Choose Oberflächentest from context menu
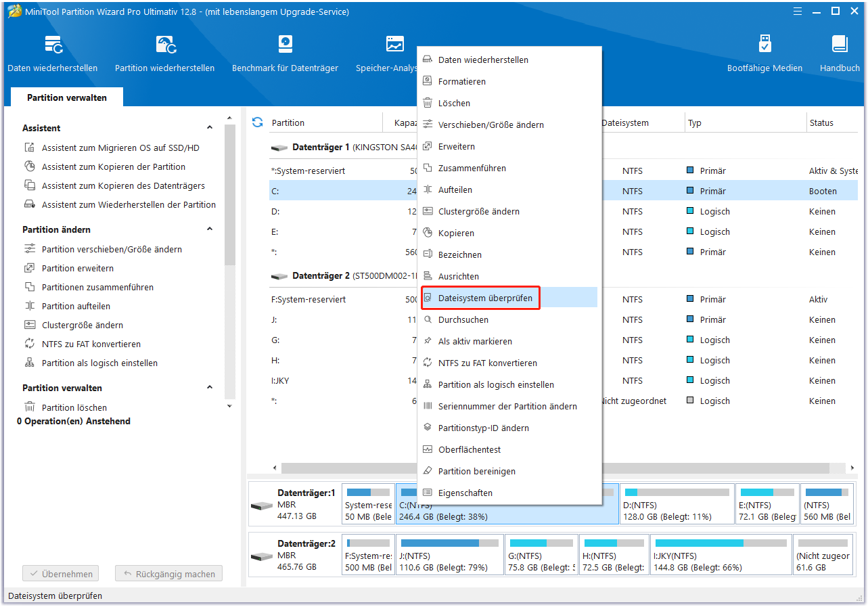 point(509,449)
